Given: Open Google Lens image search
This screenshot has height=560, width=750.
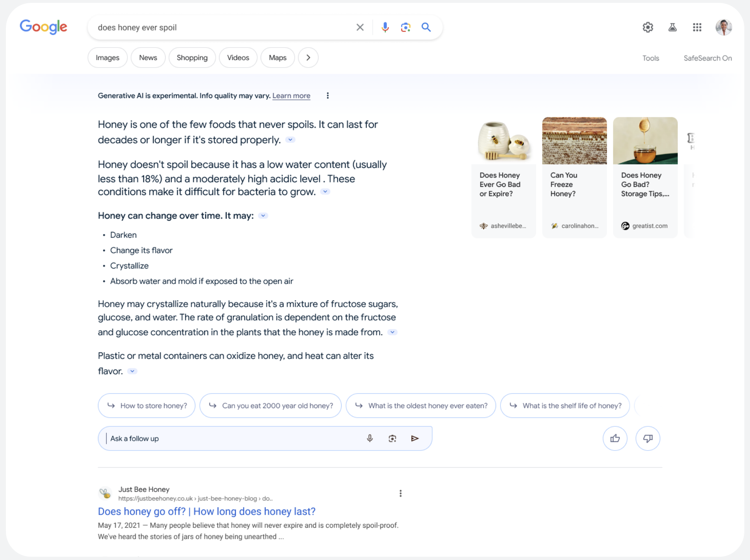Looking at the screenshot, I should [x=405, y=27].
